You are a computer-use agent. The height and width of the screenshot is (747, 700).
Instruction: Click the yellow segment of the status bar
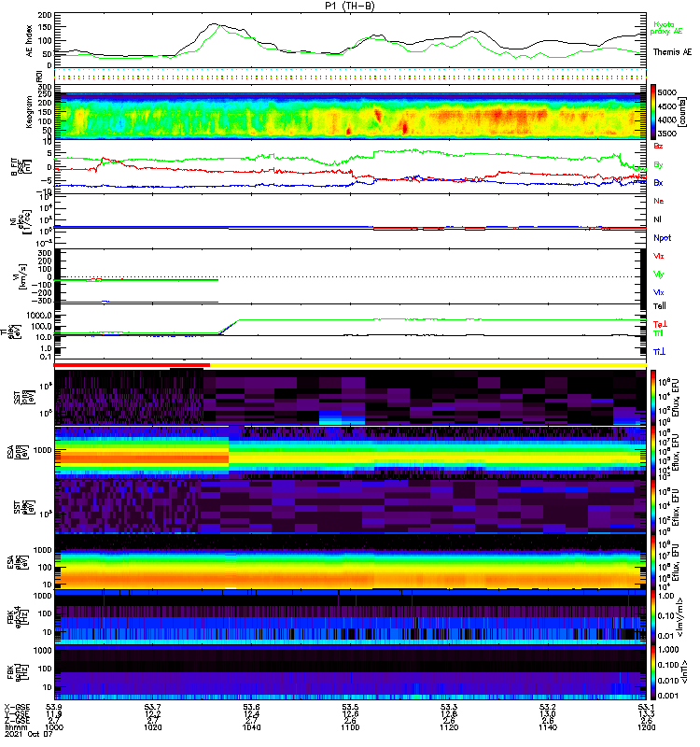428,365
